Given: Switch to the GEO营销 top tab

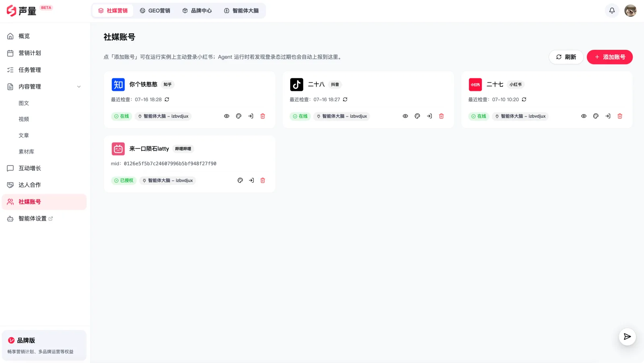Looking at the screenshot, I should click(155, 10).
